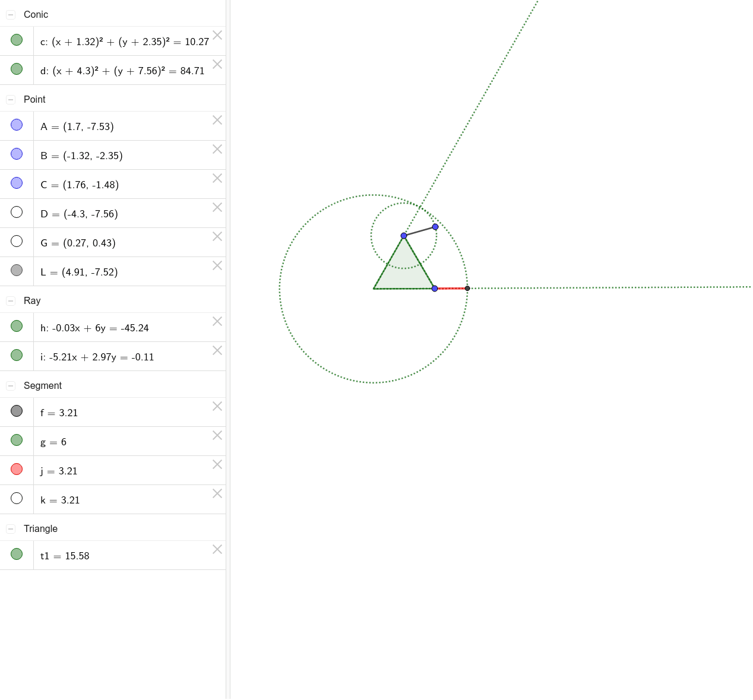This screenshot has height=700, width=753.
Task: Collapse the Conic group
Action: point(11,15)
